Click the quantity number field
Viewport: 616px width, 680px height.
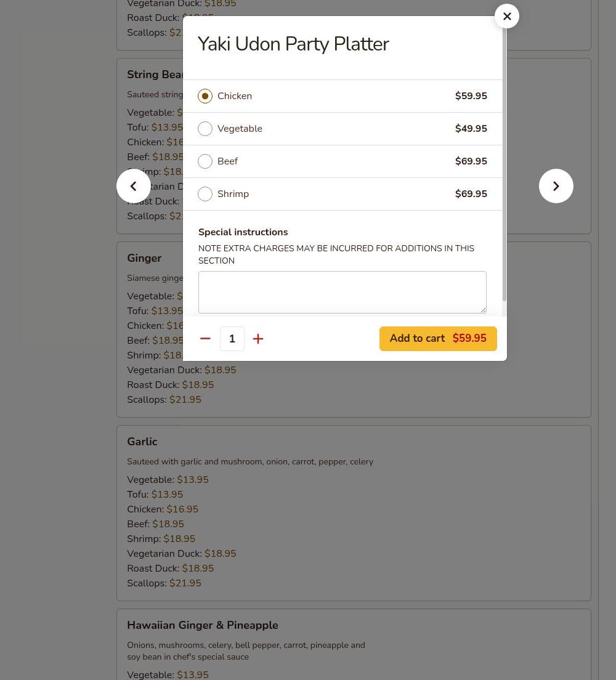tap(232, 339)
